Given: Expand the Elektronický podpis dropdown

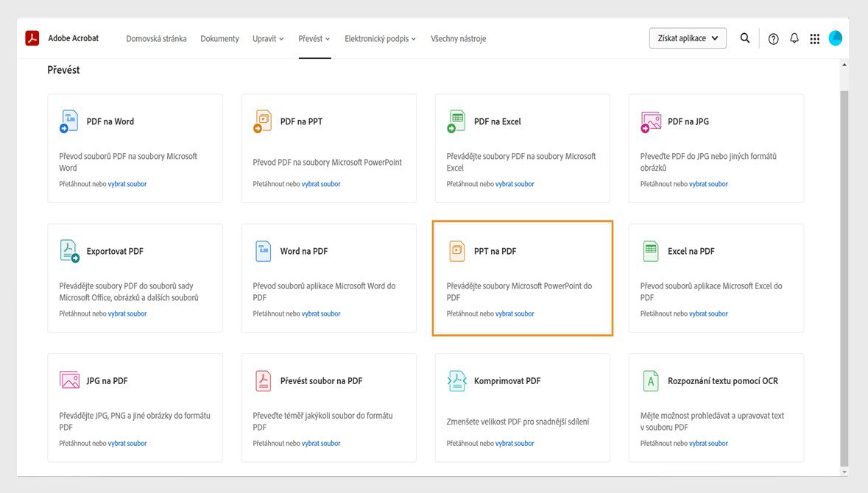Looking at the screenshot, I should point(380,39).
